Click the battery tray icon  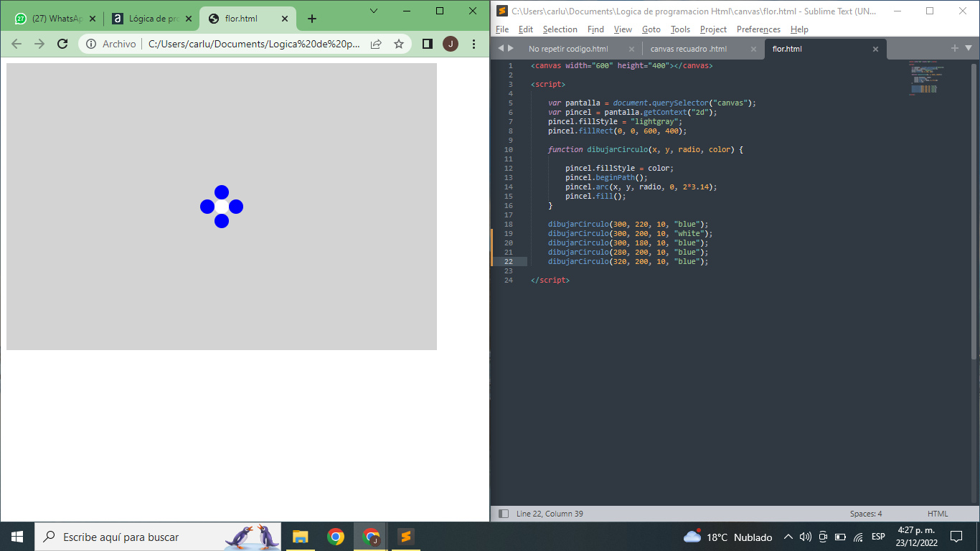point(840,537)
